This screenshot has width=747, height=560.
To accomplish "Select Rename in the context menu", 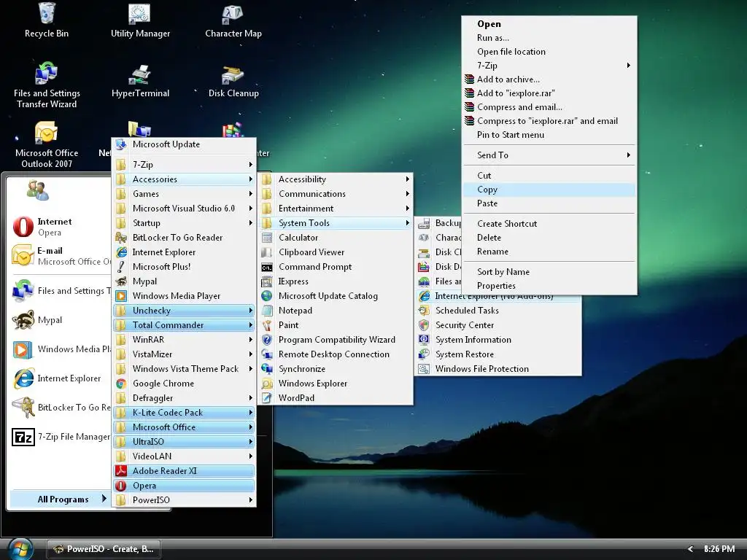I will pyautogui.click(x=549, y=252).
